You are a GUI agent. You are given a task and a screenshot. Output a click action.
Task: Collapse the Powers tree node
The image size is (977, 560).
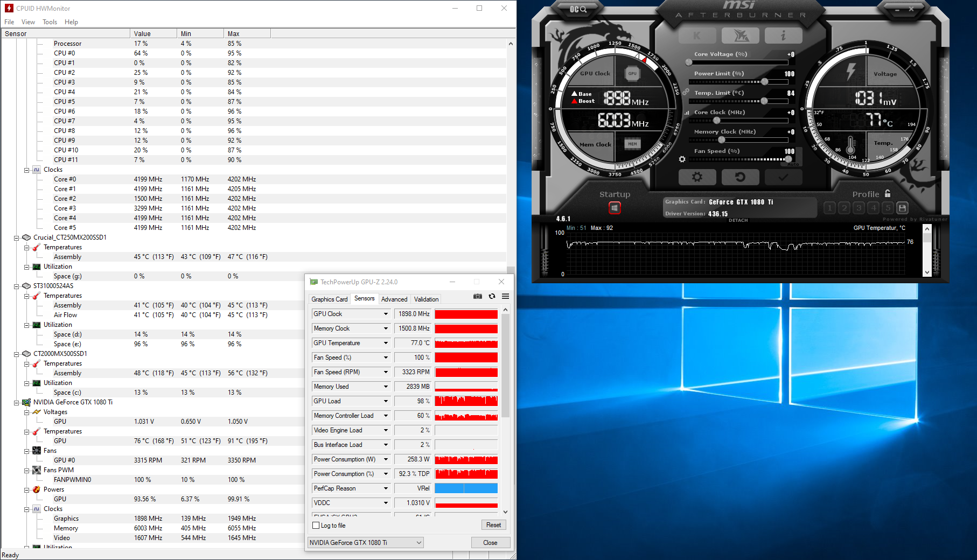(x=26, y=489)
